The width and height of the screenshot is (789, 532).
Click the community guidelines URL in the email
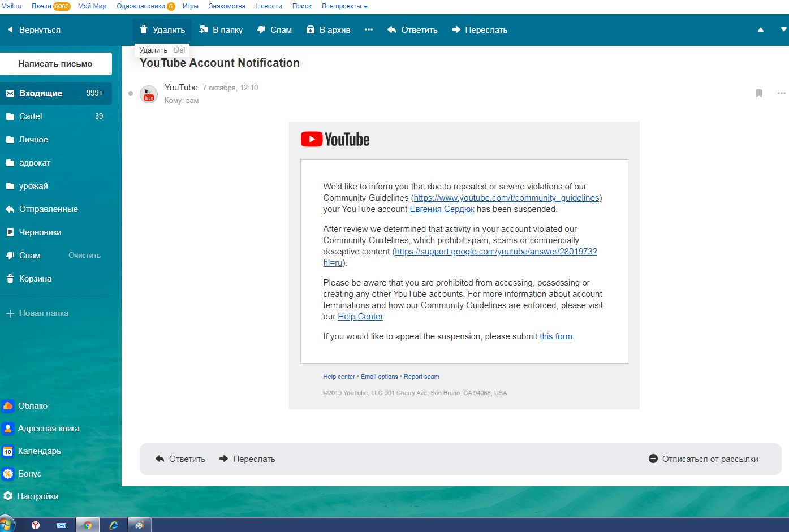point(506,198)
